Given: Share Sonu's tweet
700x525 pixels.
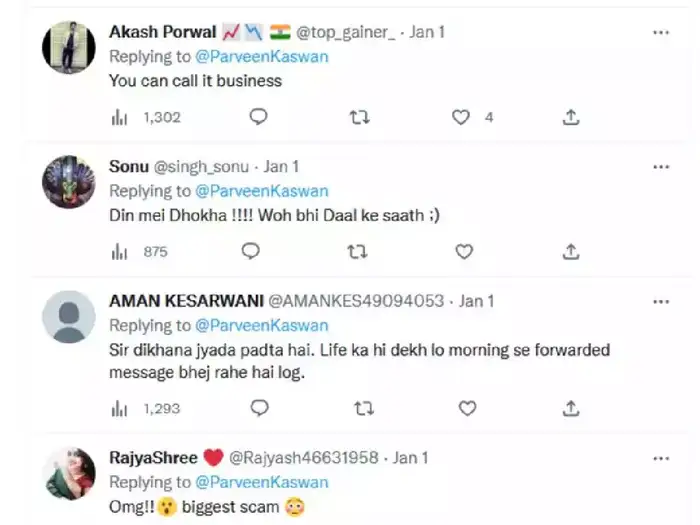Looking at the screenshot, I should (x=570, y=251).
